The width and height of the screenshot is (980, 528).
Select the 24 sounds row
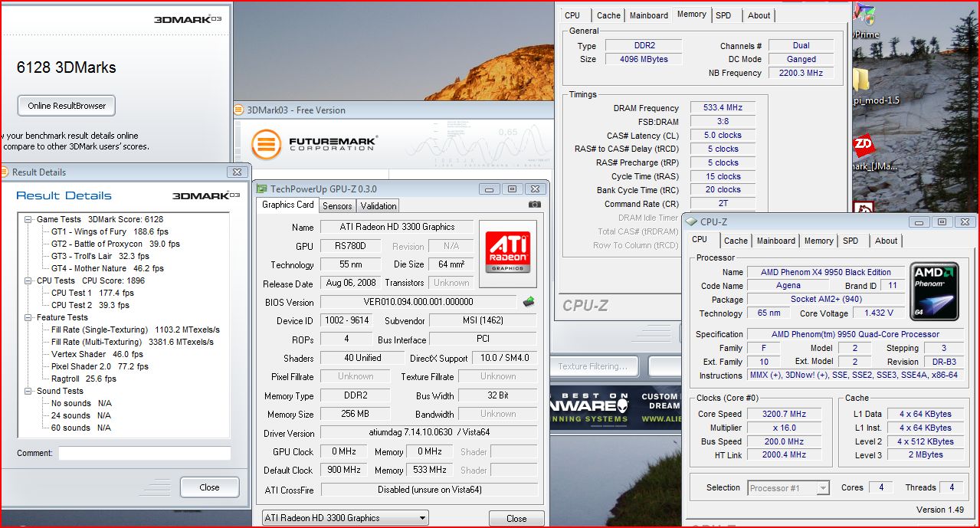tap(81, 415)
